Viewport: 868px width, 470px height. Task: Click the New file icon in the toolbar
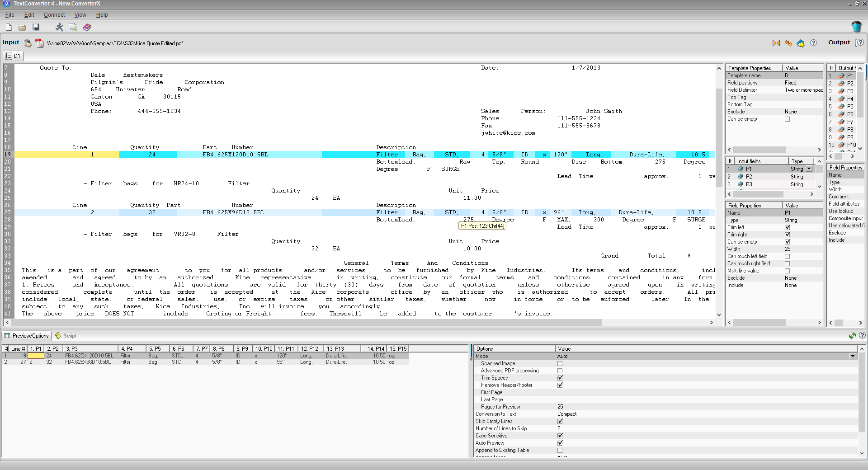coord(9,28)
